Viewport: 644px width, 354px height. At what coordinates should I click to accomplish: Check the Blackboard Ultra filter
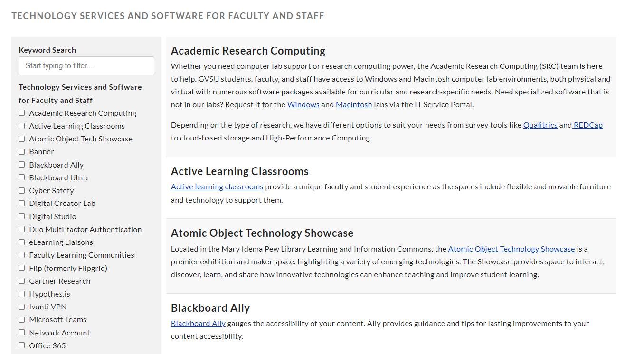tap(21, 177)
